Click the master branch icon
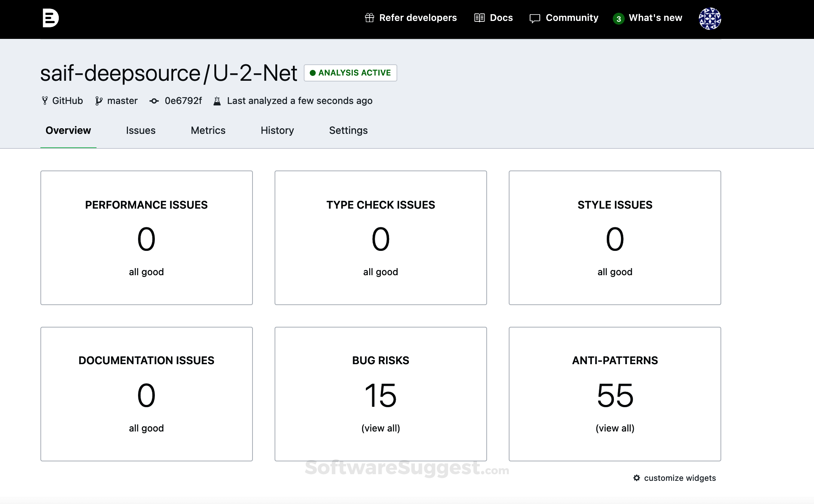Viewport: 814px width, 504px height. point(98,101)
